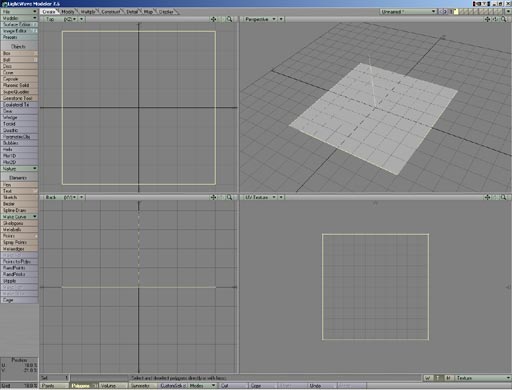Switch to the Create tab
This screenshot has height=390, width=512.
(x=49, y=12)
